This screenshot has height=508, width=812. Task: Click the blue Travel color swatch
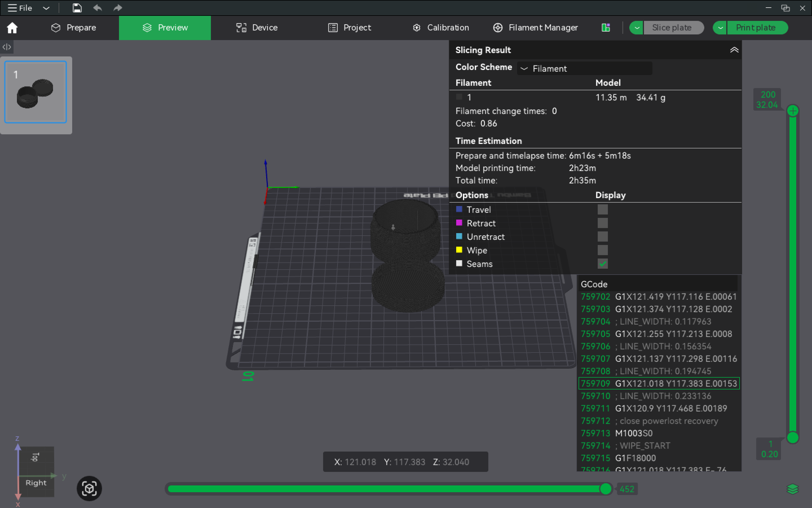click(x=459, y=209)
